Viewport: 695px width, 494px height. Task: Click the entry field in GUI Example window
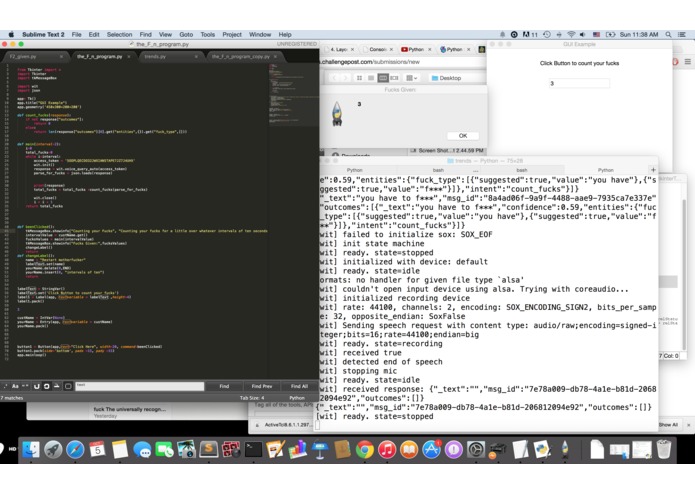pos(579,83)
